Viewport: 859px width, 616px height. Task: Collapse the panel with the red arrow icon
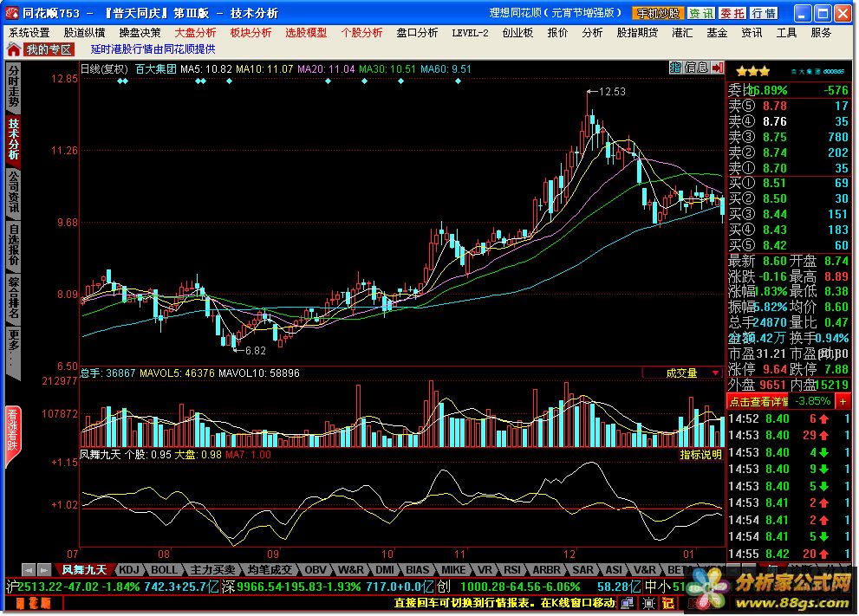tap(719, 68)
